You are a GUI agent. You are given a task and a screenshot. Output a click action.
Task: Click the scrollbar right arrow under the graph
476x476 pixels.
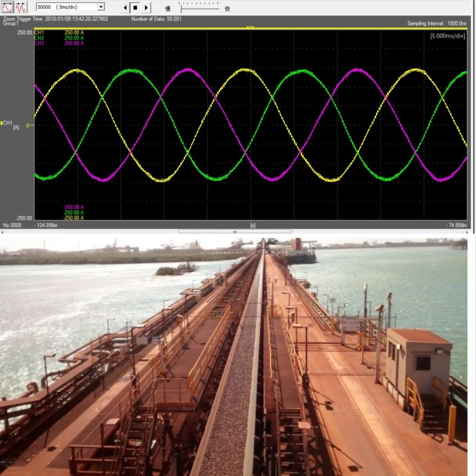pyautogui.click(x=473, y=232)
